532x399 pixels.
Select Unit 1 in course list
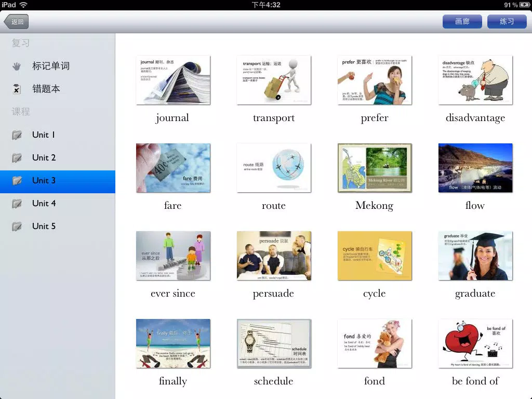click(x=58, y=135)
